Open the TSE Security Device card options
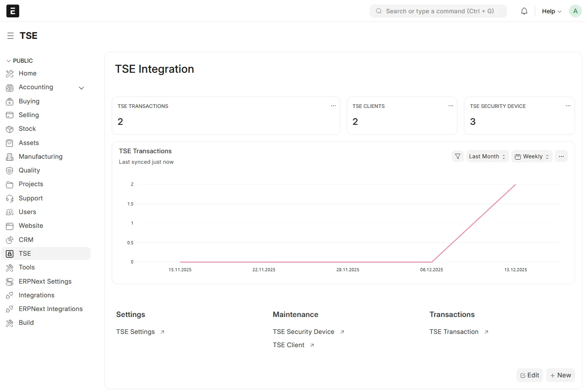Viewport: 586px width, 392px height. [568, 106]
